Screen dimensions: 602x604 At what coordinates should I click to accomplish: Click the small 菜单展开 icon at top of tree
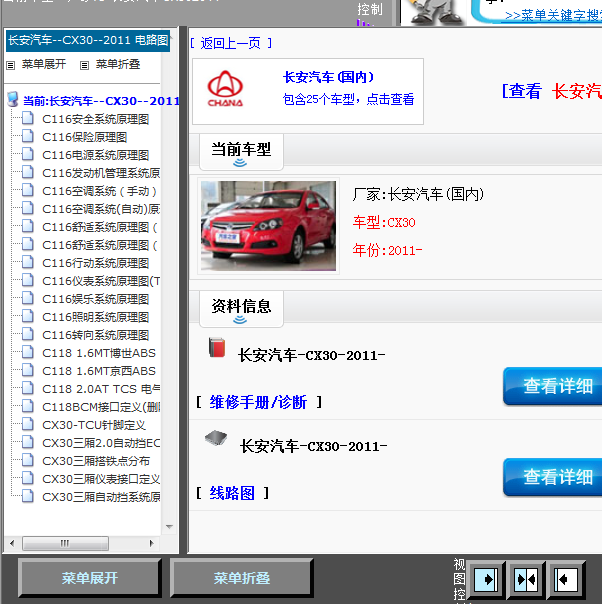pyautogui.click(x=11, y=65)
